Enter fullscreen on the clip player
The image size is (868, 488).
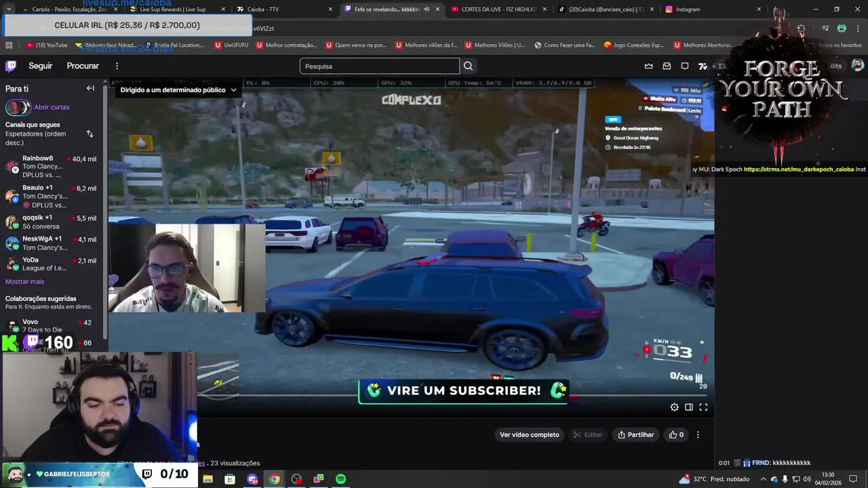[703, 407]
